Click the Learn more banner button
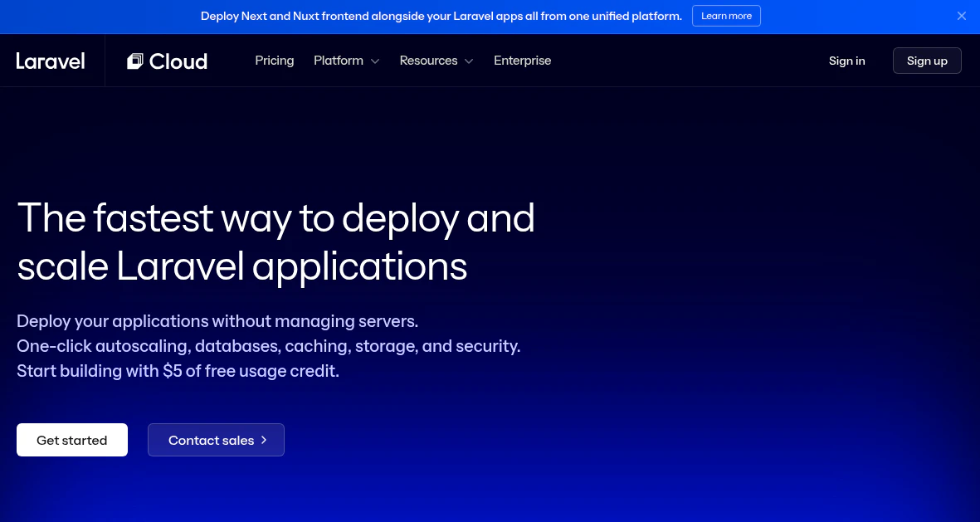980x522 pixels. click(x=726, y=17)
